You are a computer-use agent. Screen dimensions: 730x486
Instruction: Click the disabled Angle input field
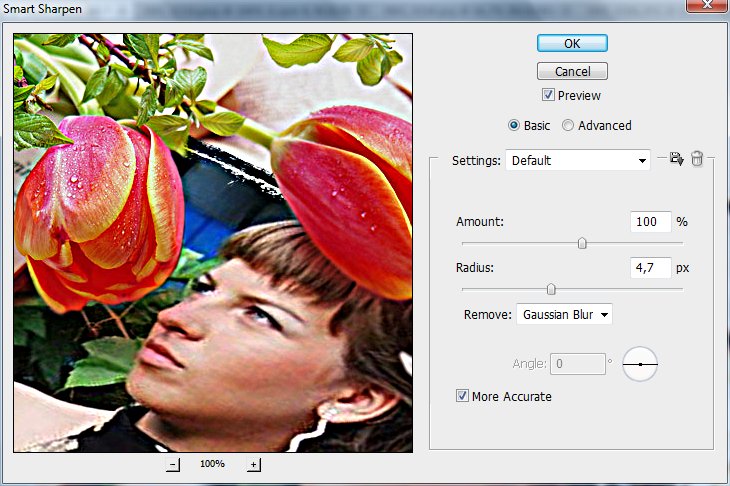point(578,364)
